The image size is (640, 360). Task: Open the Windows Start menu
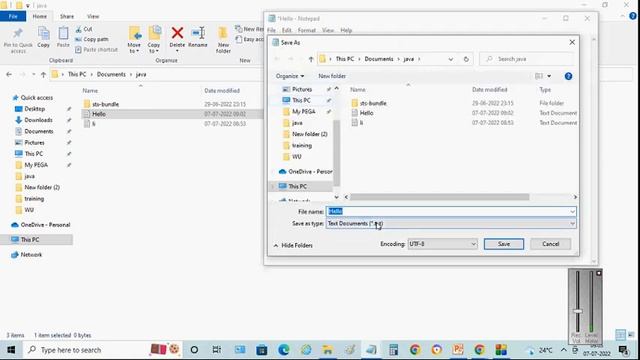[11, 350]
